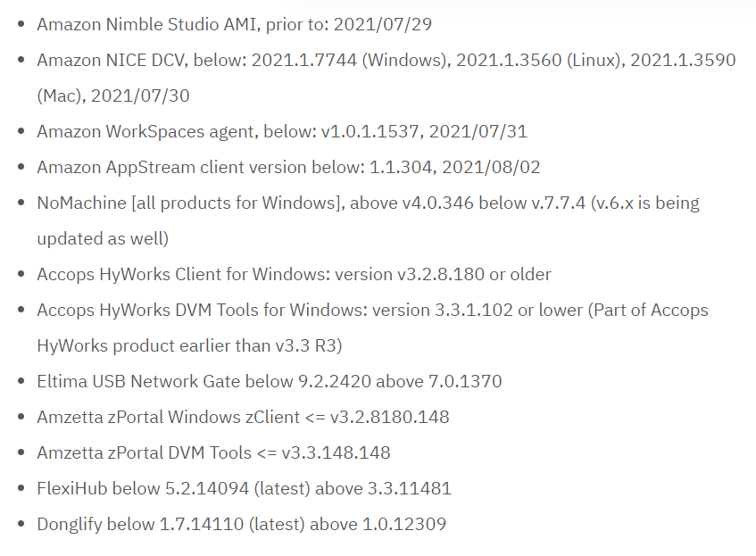Click the 'HyWorks product earlier than v3.3 R3)' text
The image size is (756, 556).
(189, 345)
